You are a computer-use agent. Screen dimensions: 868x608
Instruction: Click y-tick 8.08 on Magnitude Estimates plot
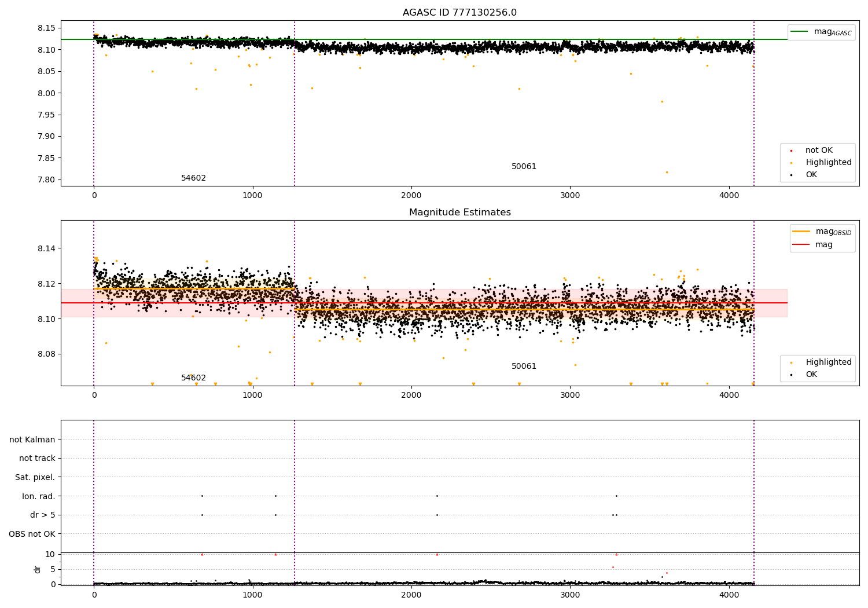pyautogui.click(x=46, y=354)
